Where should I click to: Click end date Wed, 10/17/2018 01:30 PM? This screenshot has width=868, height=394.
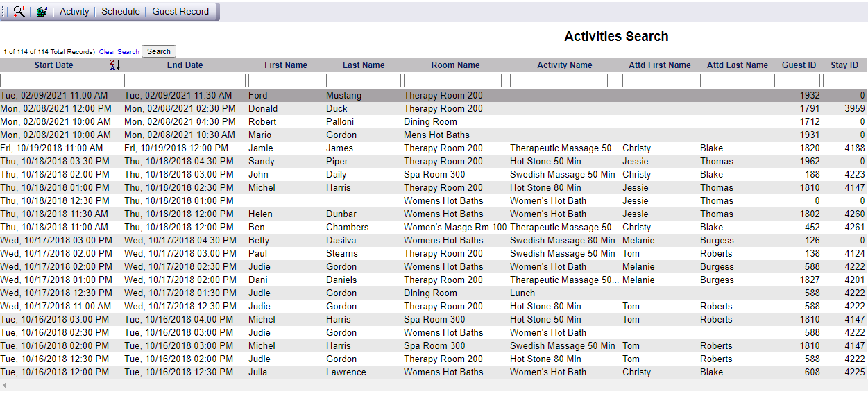pos(181,293)
